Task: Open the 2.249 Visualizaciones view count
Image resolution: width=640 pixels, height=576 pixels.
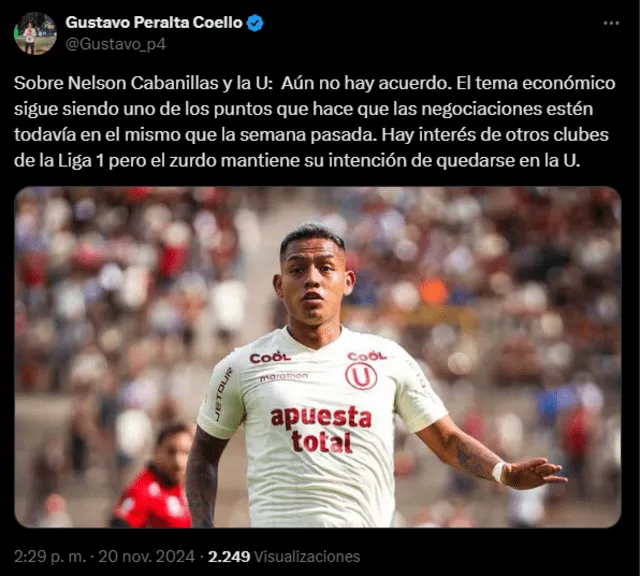Action: coord(284,556)
